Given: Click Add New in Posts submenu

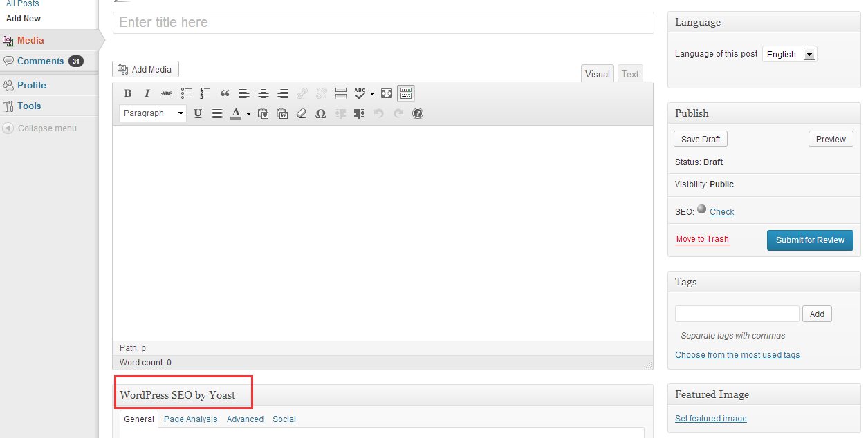Looking at the screenshot, I should point(24,19).
